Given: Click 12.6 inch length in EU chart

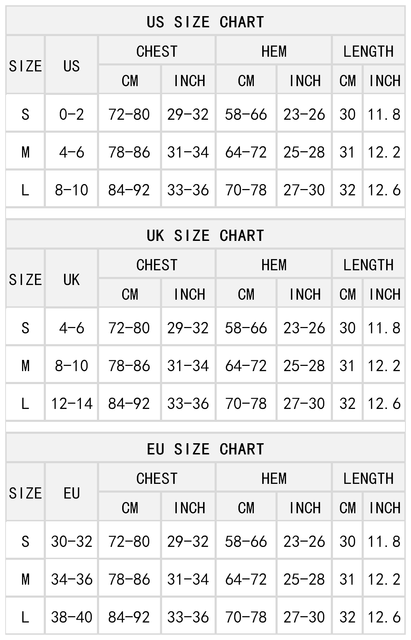Looking at the screenshot, I should [x=384, y=617].
